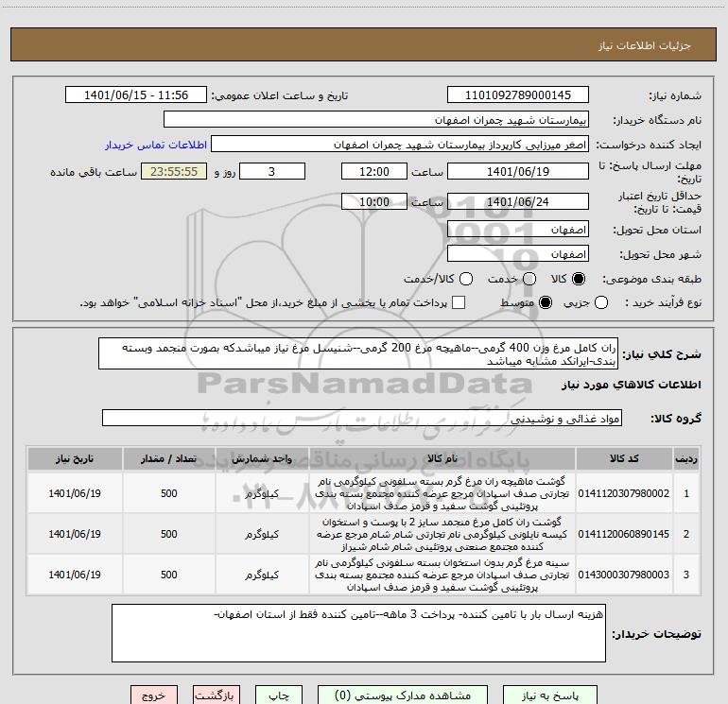Select the کالا radio button
This screenshot has height=704, width=728.
(x=579, y=279)
